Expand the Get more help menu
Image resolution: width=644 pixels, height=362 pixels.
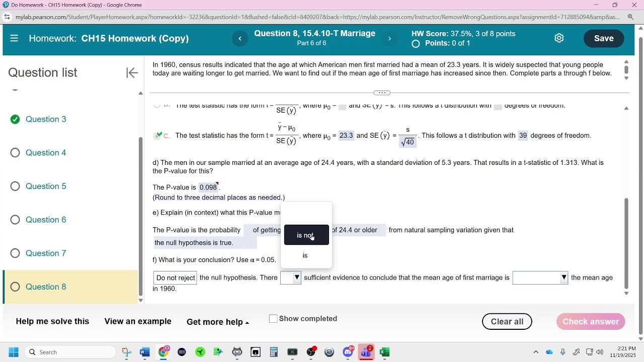[218, 322]
